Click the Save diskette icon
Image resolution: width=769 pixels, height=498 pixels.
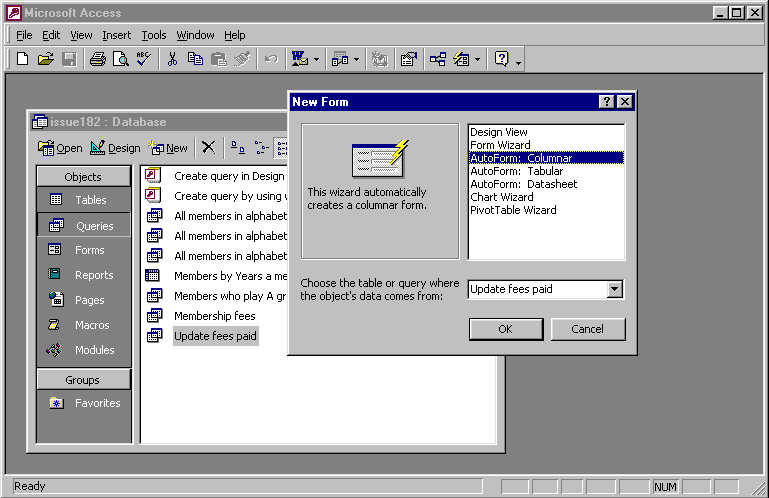[x=69, y=59]
